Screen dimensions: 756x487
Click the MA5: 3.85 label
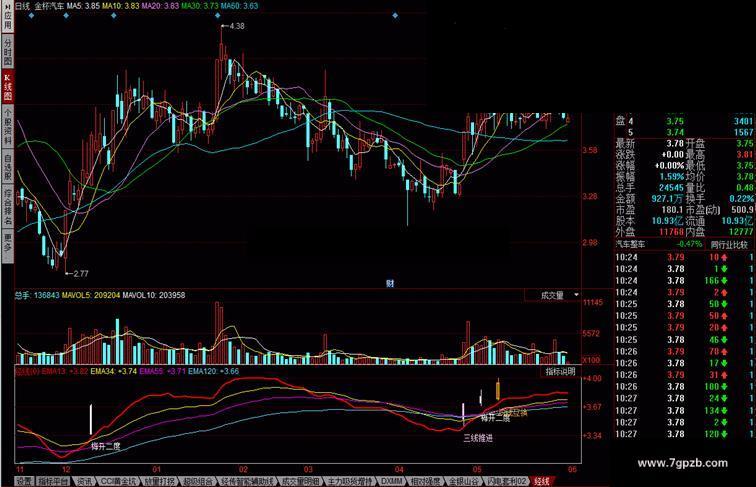click(x=83, y=6)
